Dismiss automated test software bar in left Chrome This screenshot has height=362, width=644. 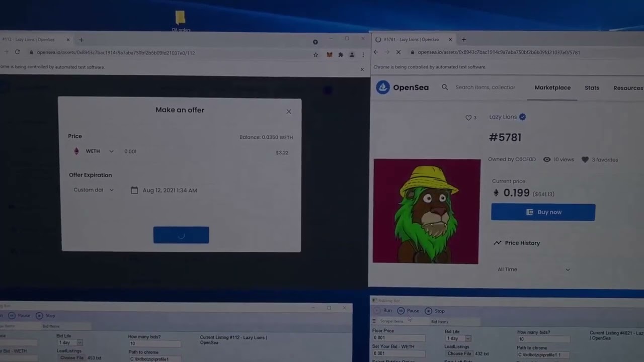click(362, 69)
